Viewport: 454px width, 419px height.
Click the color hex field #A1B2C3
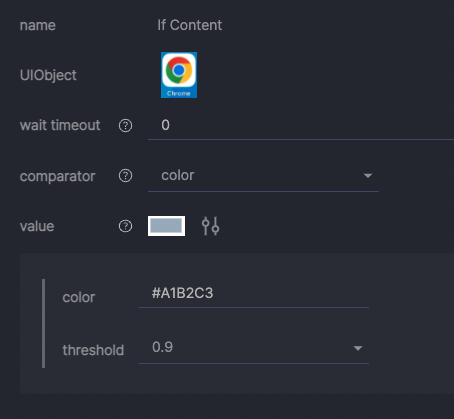[253, 294]
